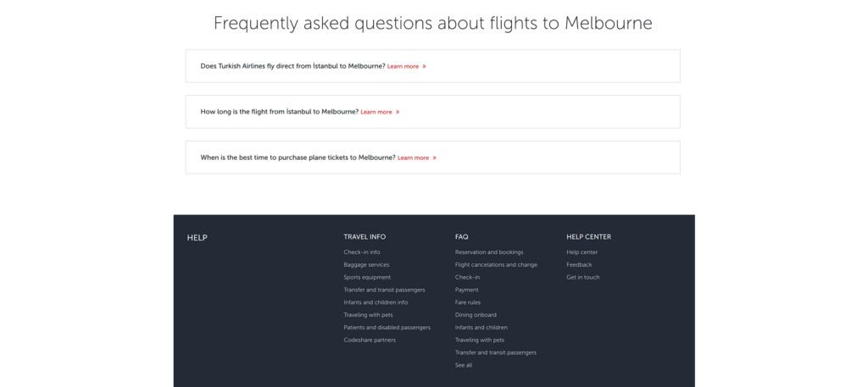Image resolution: width=868 pixels, height=387 pixels.
Task: Open Sports equipment link
Action: [x=367, y=278]
